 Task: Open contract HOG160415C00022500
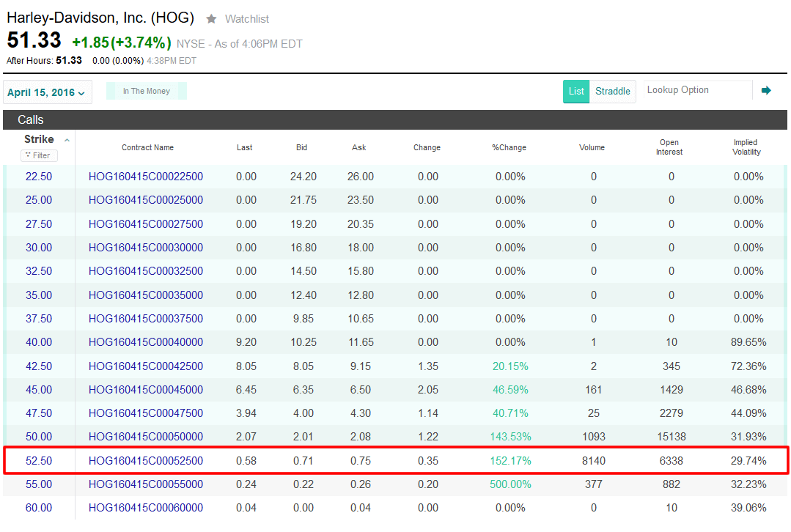coord(146,177)
